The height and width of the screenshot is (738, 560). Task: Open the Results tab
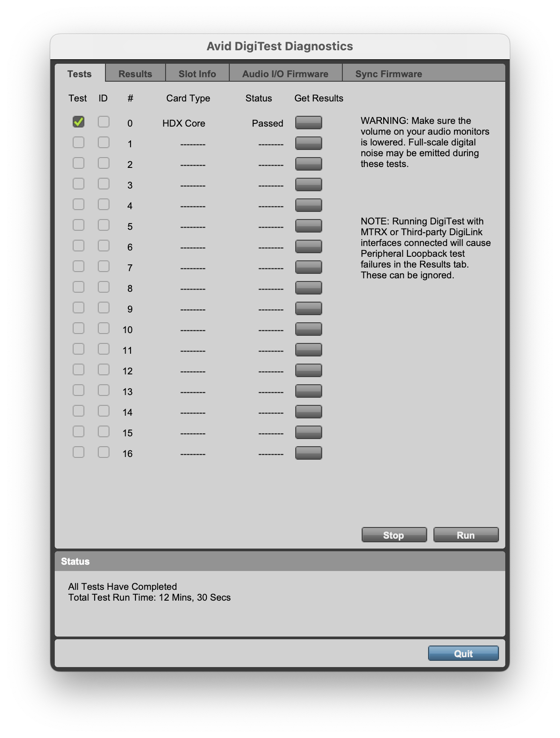[135, 74]
